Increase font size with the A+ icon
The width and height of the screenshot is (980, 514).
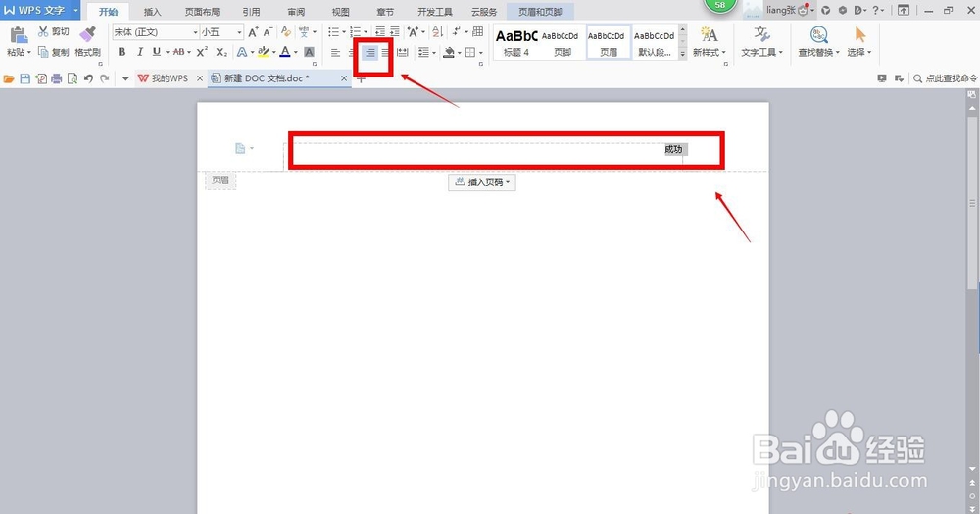pyautogui.click(x=253, y=32)
